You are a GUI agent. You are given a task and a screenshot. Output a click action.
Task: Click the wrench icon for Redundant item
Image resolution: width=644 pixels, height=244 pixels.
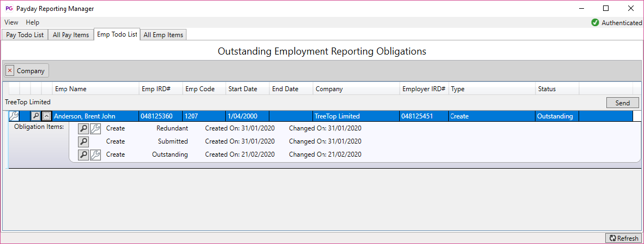coord(95,128)
